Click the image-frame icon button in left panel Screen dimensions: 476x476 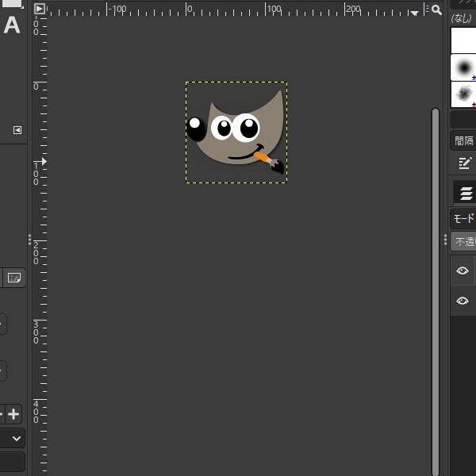point(13,278)
